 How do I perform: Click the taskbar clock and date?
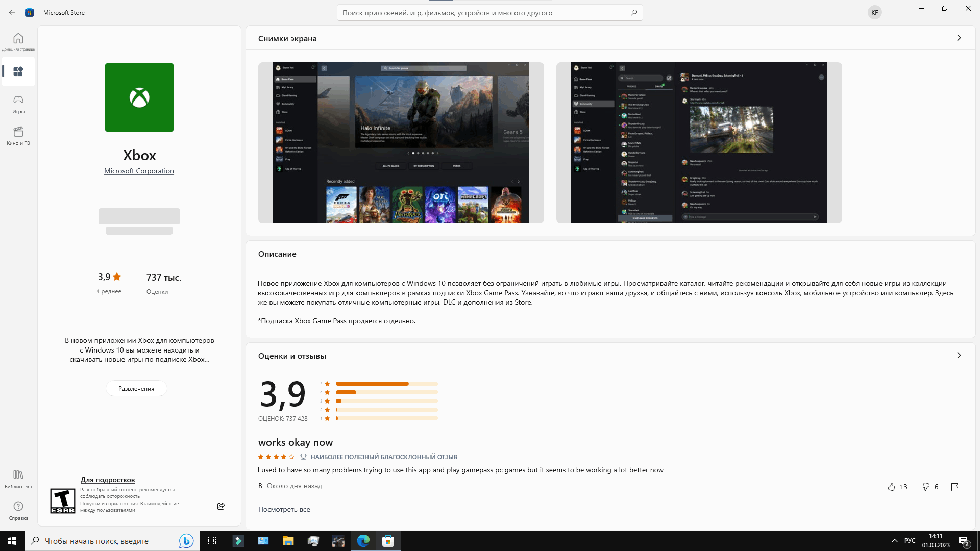pos(936,541)
